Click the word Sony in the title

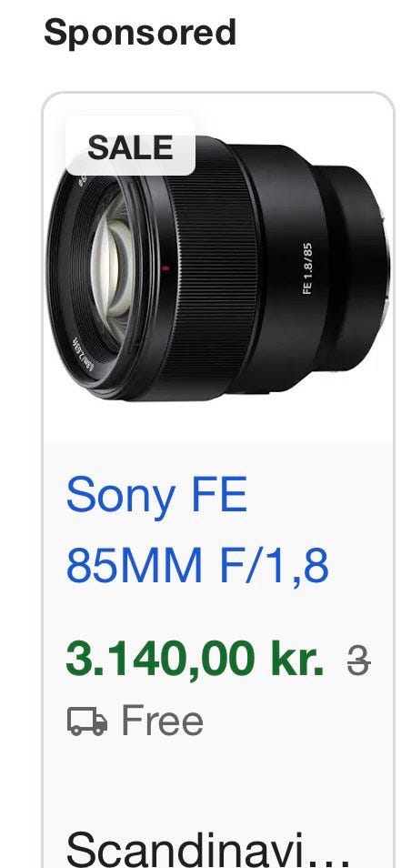121,496
